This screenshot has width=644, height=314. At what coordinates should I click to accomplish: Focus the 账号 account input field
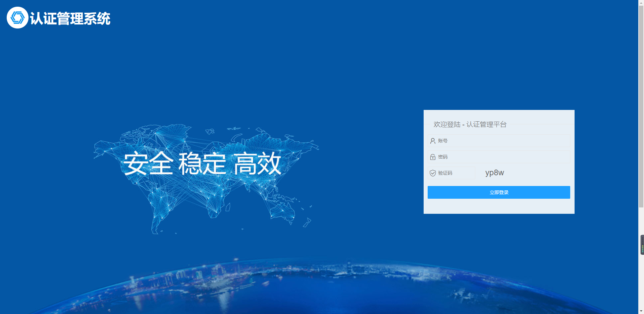486,140
